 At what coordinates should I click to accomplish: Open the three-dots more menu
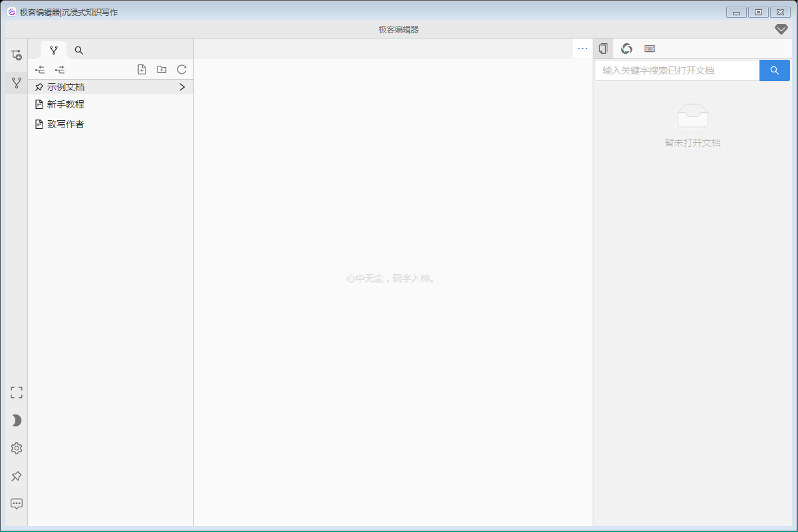point(583,48)
